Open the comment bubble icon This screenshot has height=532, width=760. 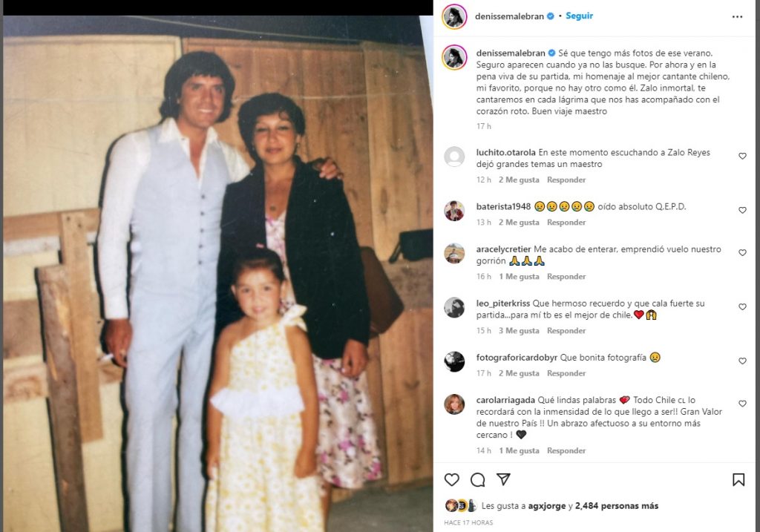(x=478, y=479)
